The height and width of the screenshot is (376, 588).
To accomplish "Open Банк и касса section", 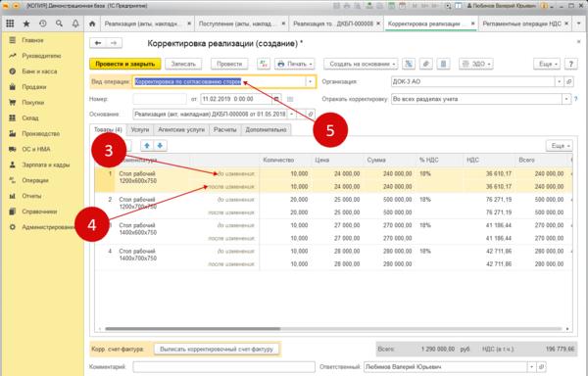I will 39,71.
